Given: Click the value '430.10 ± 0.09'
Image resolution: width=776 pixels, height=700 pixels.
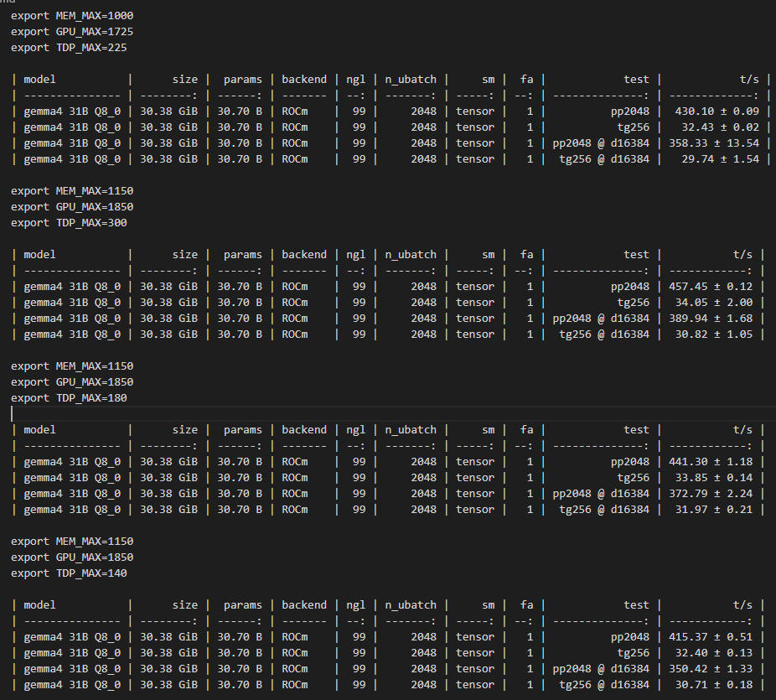Looking at the screenshot, I should 717,111.
